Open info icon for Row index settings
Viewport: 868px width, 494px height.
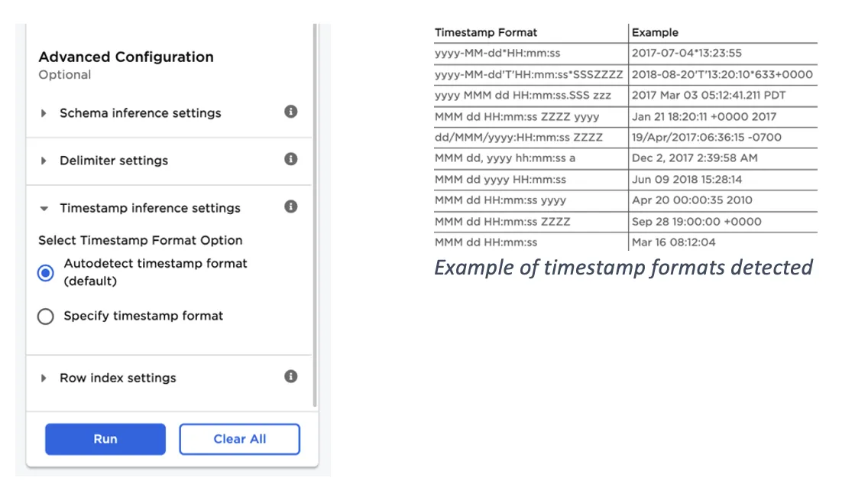click(290, 376)
